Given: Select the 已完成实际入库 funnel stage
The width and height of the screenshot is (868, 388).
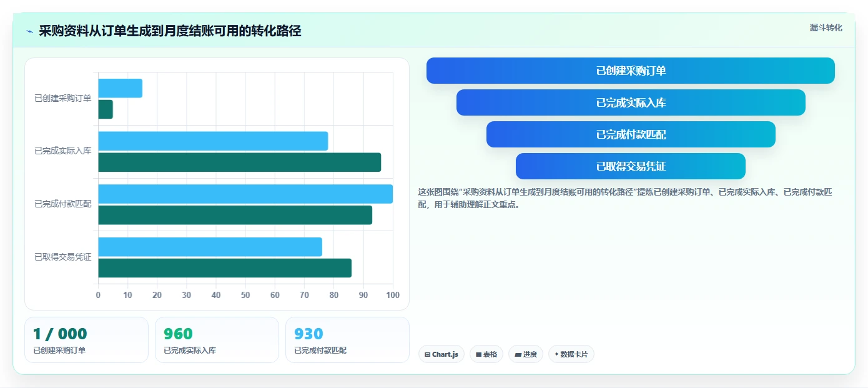Looking at the screenshot, I should tap(631, 102).
